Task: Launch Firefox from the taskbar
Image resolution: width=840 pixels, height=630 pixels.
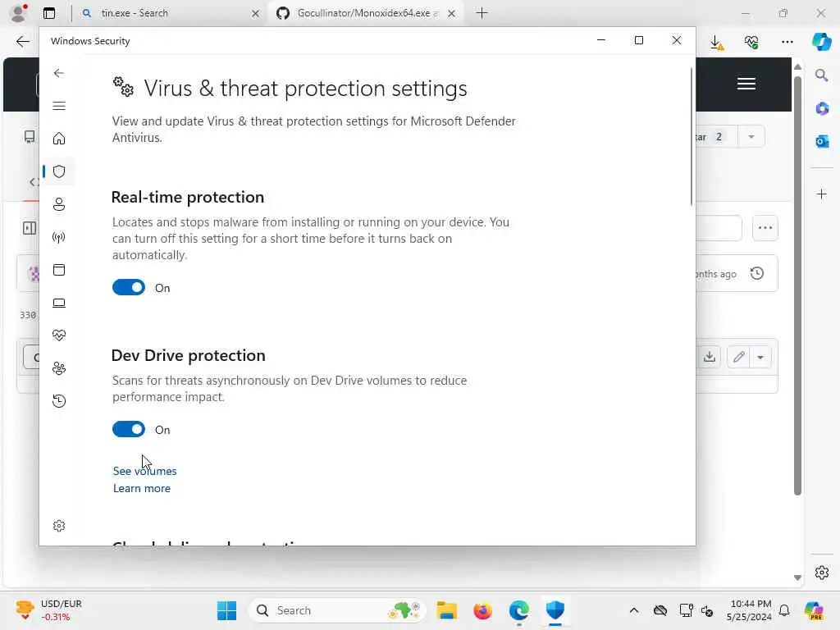Action: [x=482, y=610]
